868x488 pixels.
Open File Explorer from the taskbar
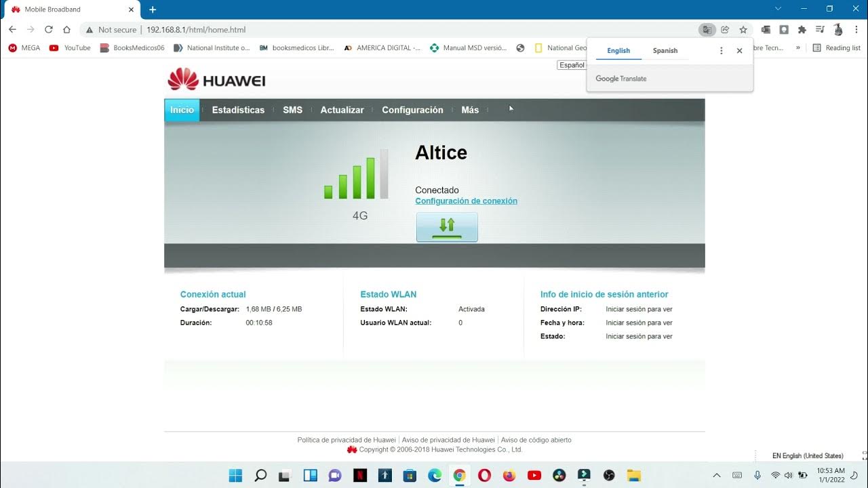(x=633, y=475)
